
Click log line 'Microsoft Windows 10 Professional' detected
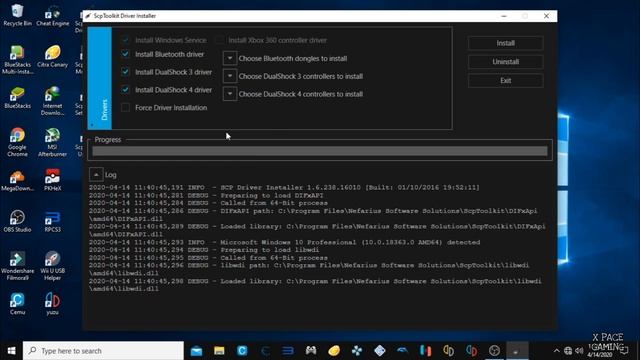284,242
